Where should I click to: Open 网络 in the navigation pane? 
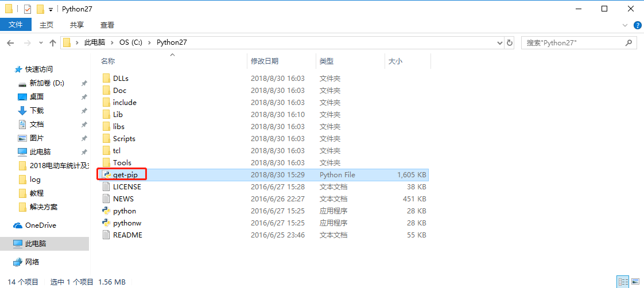coord(32,262)
